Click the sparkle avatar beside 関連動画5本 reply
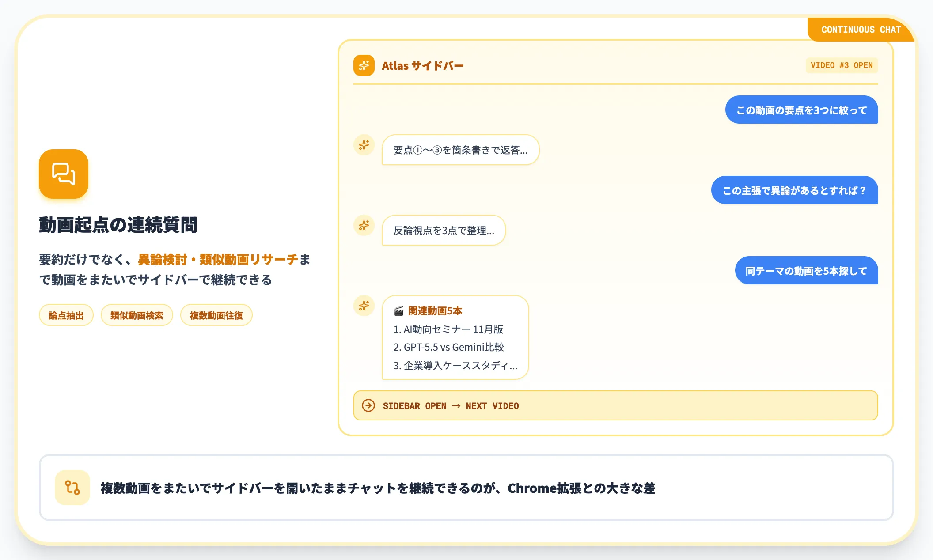This screenshot has width=933, height=560. [364, 306]
